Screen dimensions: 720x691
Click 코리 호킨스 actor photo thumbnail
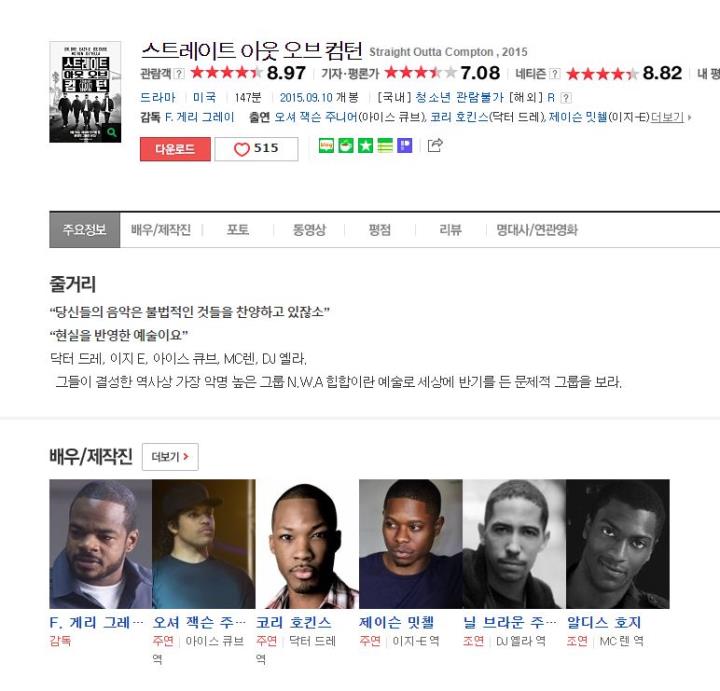pyautogui.click(x=307, y=544)
